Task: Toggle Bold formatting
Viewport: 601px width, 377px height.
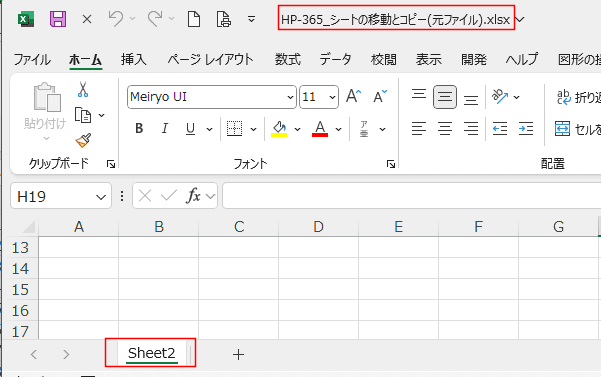Action: click(139, 128)
